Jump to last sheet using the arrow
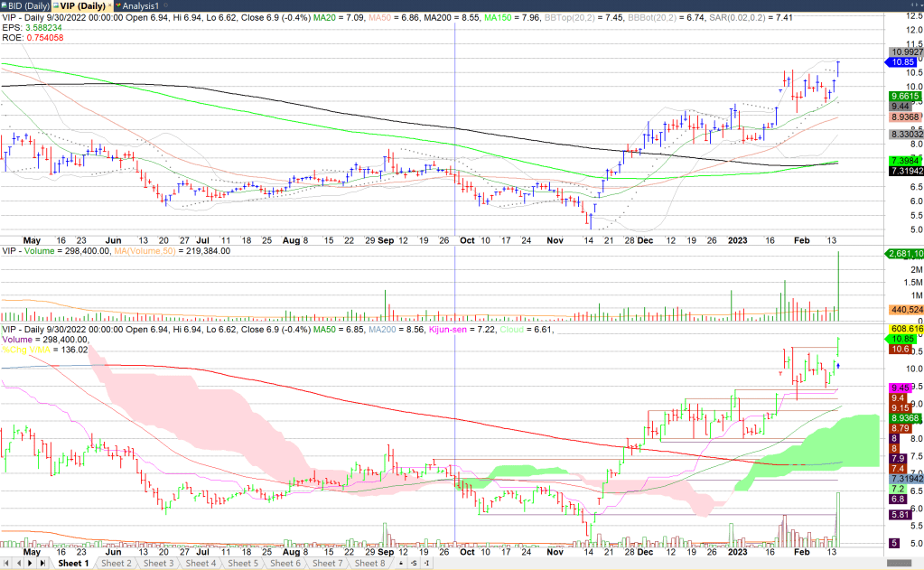This screenshot has width=924, height=570. click(x=42, y=564)
